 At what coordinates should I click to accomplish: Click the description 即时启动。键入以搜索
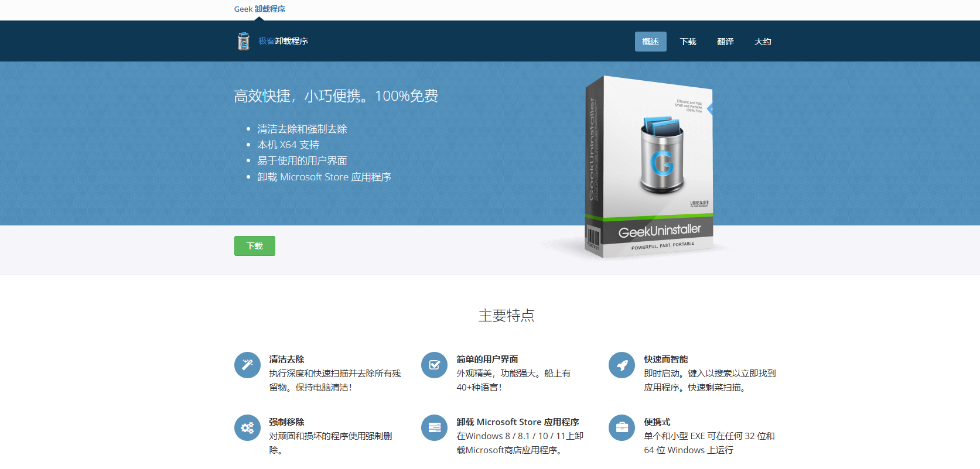pos(710,380)
